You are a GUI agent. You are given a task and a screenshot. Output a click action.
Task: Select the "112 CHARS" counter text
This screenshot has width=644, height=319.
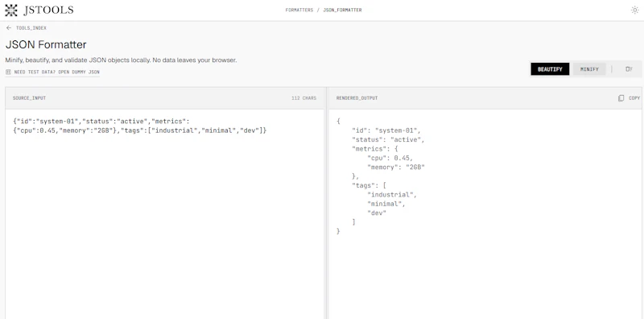click(304, 98)
